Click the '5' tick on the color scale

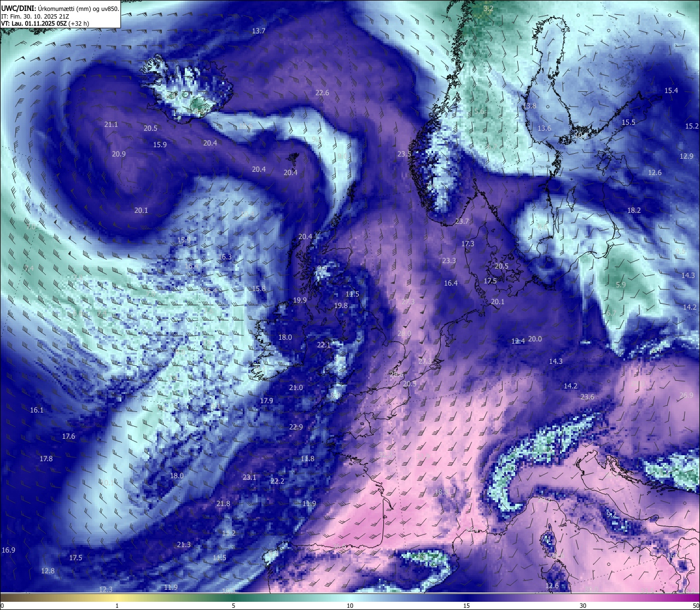[234, 606]
